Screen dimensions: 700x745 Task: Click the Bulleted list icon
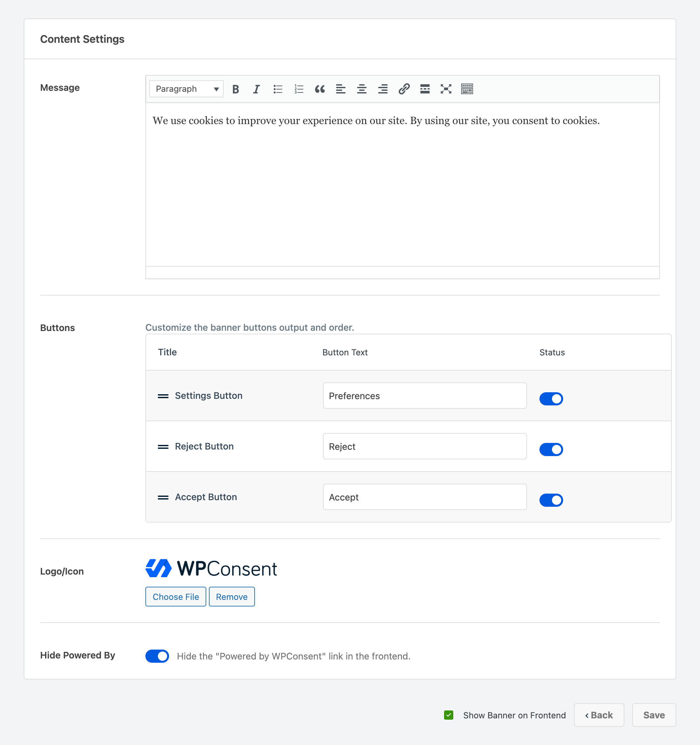278,89
